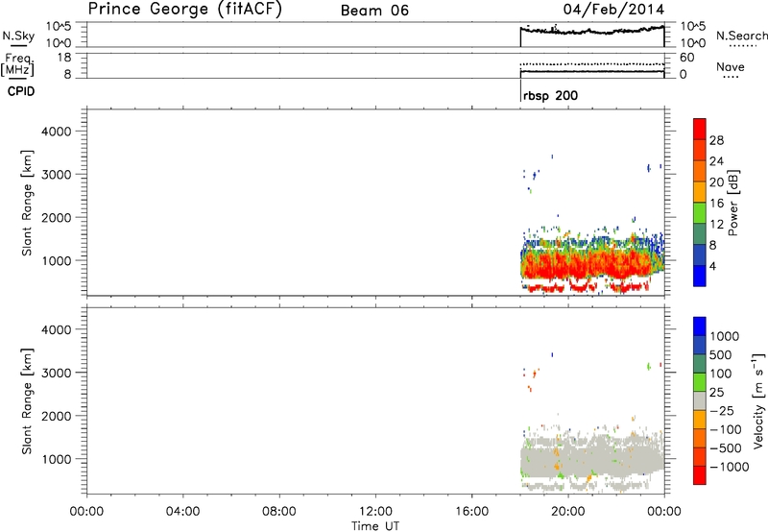Click the '2000' tick in the velocity panel
The height and width of the screenshot is (532, 768).
click(x=56, y=416)
